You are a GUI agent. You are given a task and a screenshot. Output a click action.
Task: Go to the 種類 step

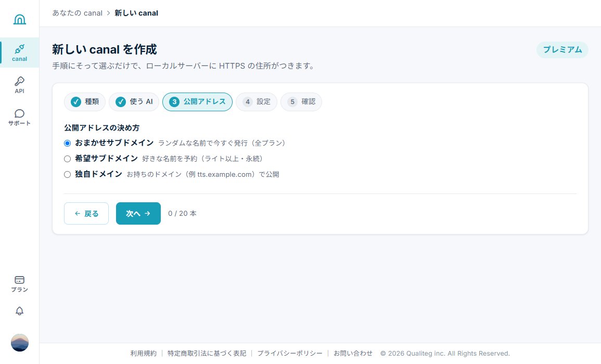pyautogui.click(x=85, y=101)
